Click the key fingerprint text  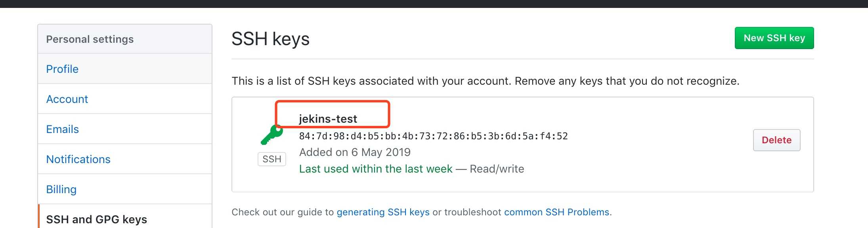click(433, 136)
